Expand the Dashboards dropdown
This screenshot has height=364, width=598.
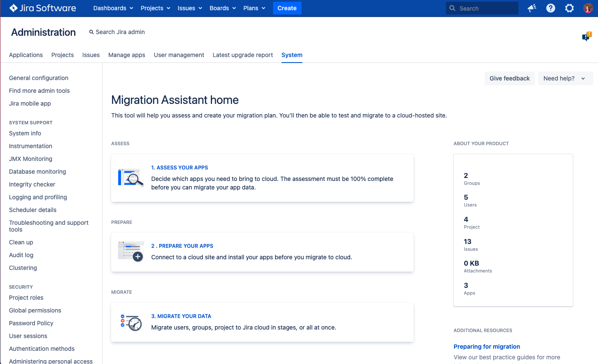pos(113,8)
